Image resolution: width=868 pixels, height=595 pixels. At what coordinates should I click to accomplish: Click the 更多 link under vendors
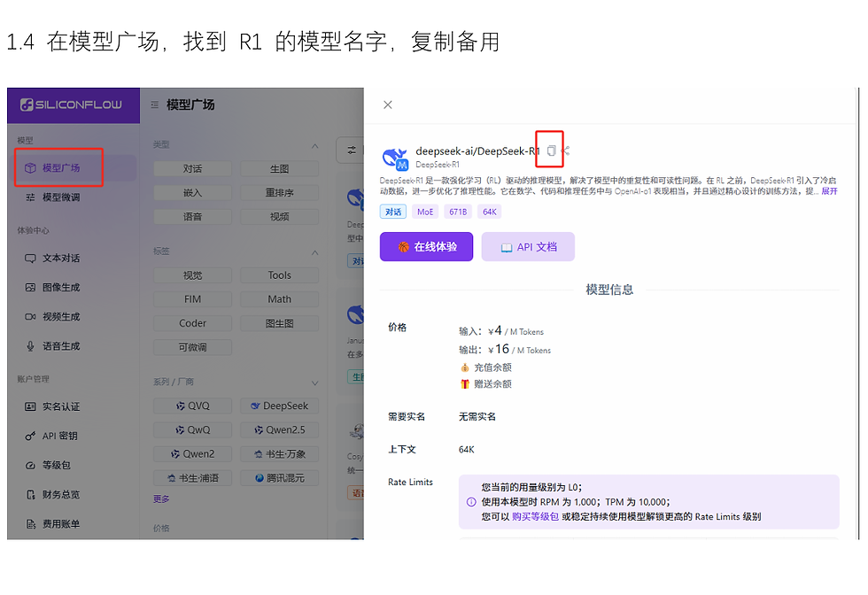pos(161,498)
